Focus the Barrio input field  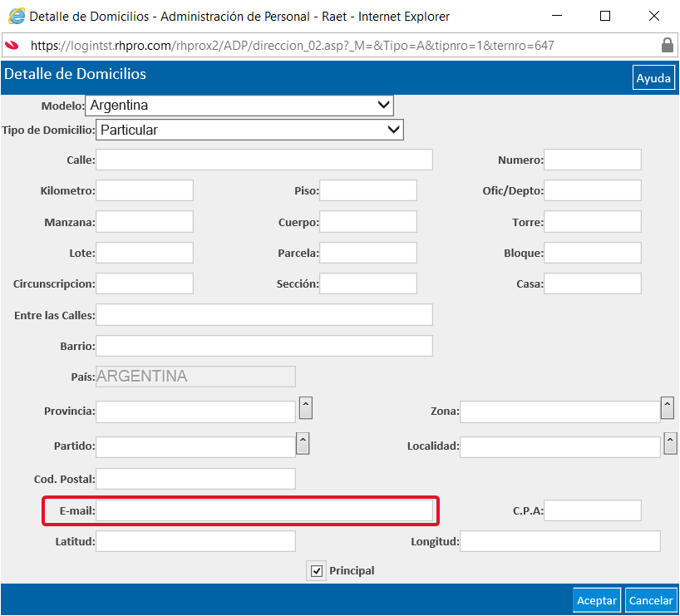coord(264,346)
